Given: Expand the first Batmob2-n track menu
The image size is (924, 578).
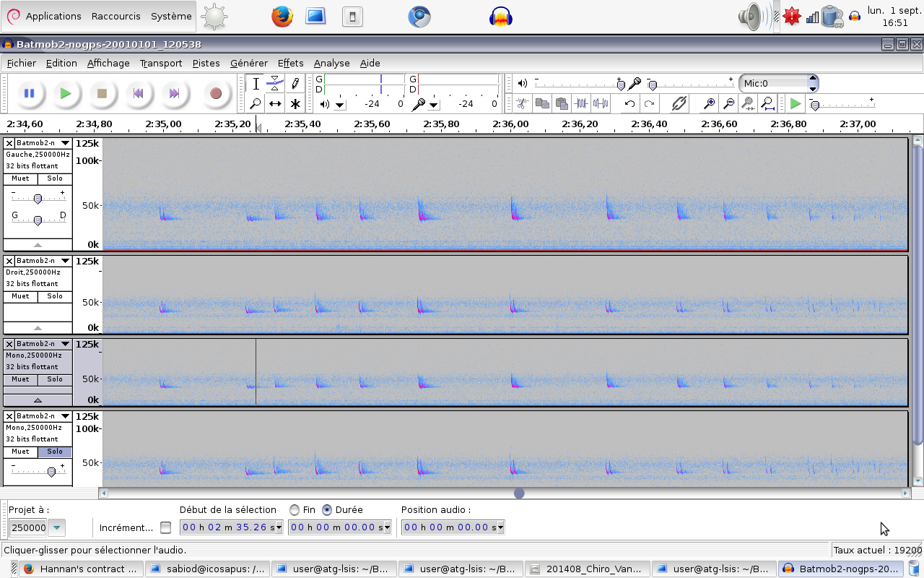Looking at the screenshot, I should [65, 143].
